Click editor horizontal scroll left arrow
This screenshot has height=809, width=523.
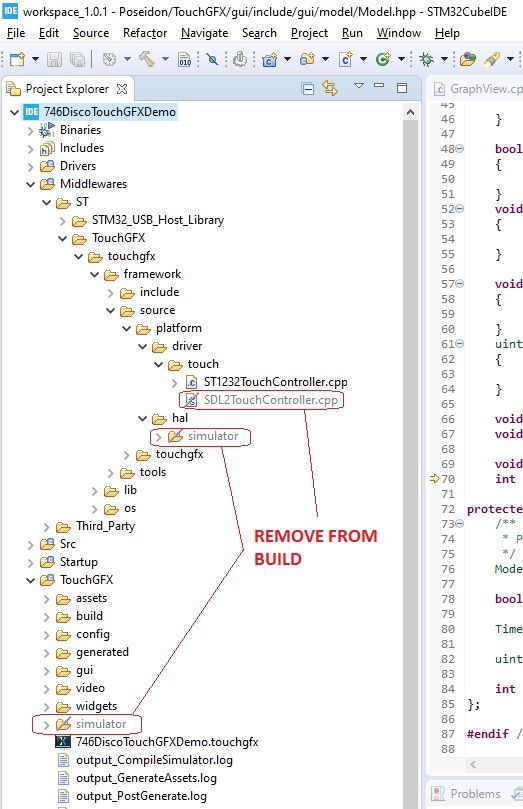473,764
